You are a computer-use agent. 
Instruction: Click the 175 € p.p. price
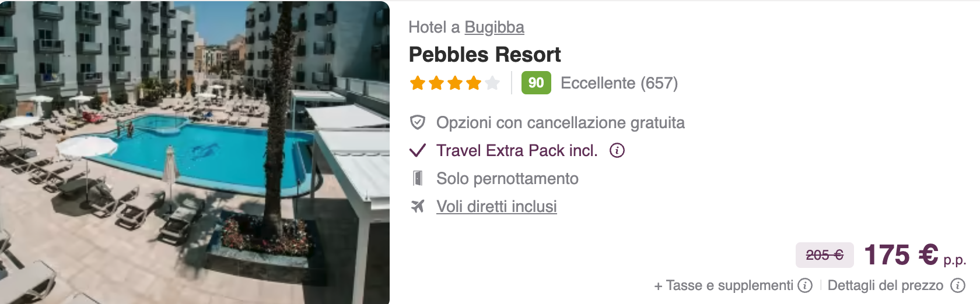coord(915,255)
